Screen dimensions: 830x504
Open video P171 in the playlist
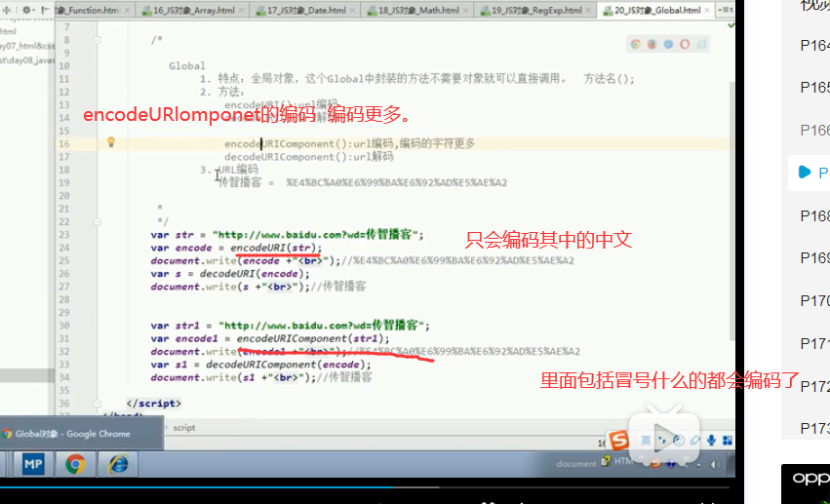coord(814,344)
